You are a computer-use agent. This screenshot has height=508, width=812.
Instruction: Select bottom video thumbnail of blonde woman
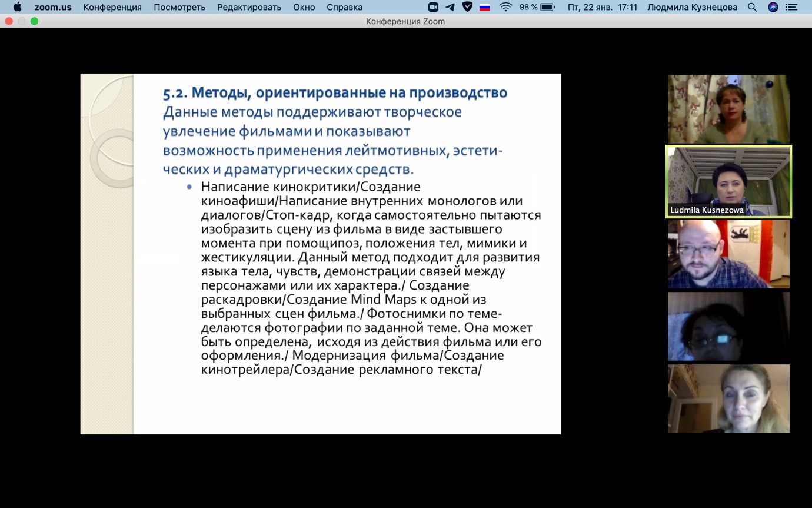point(728,399)
